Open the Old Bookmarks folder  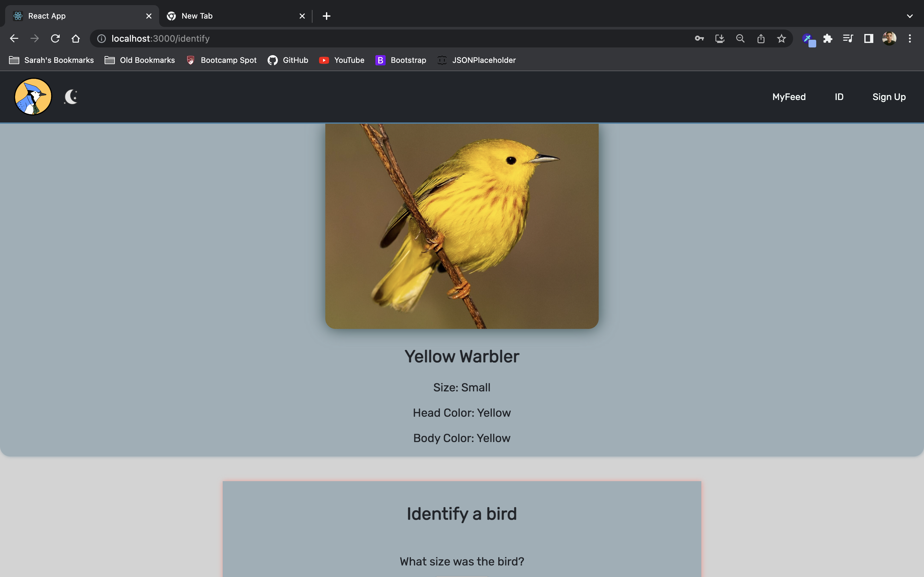[x=139, y=60]
